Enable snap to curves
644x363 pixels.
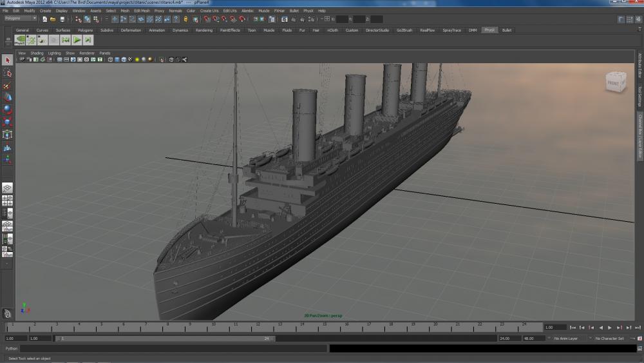click(x=216, y=19)
